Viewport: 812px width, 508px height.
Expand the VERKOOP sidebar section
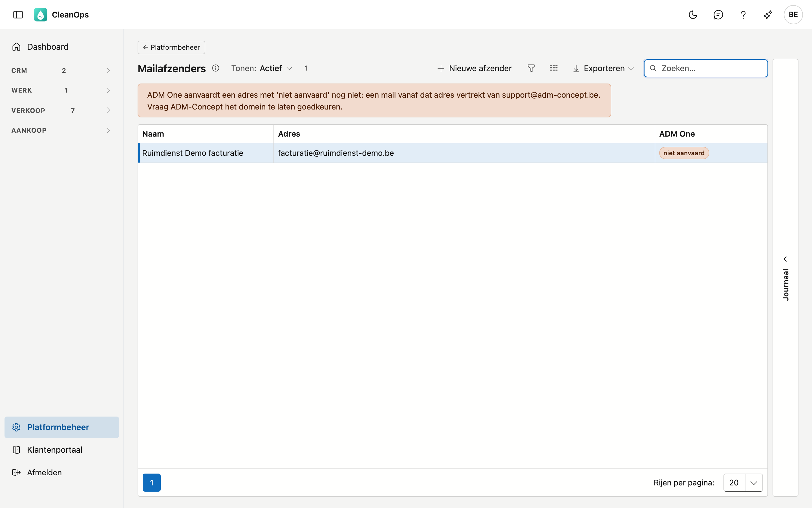(x=62, y=110)
